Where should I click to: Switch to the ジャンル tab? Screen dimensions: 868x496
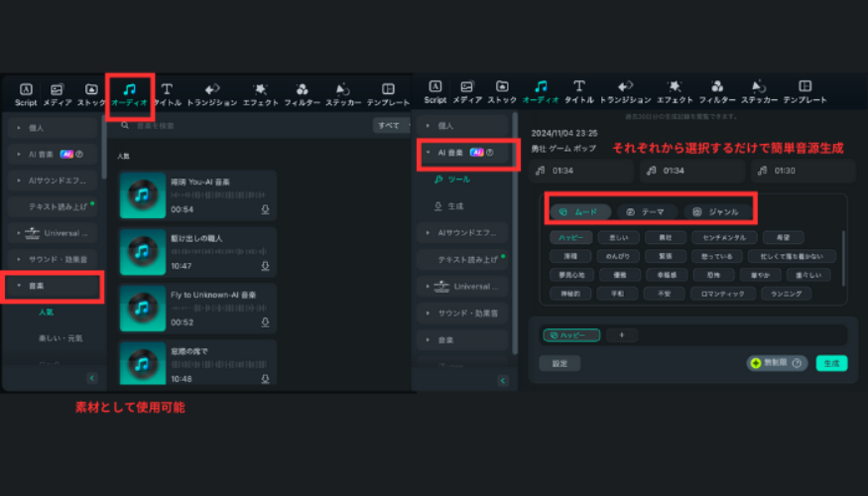pyautogui.click(x=716, y=212)
